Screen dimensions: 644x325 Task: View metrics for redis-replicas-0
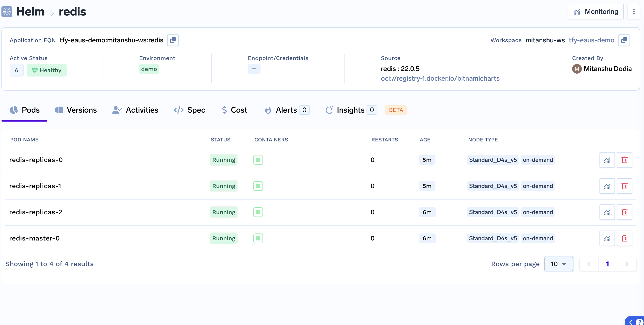point(607,160)
